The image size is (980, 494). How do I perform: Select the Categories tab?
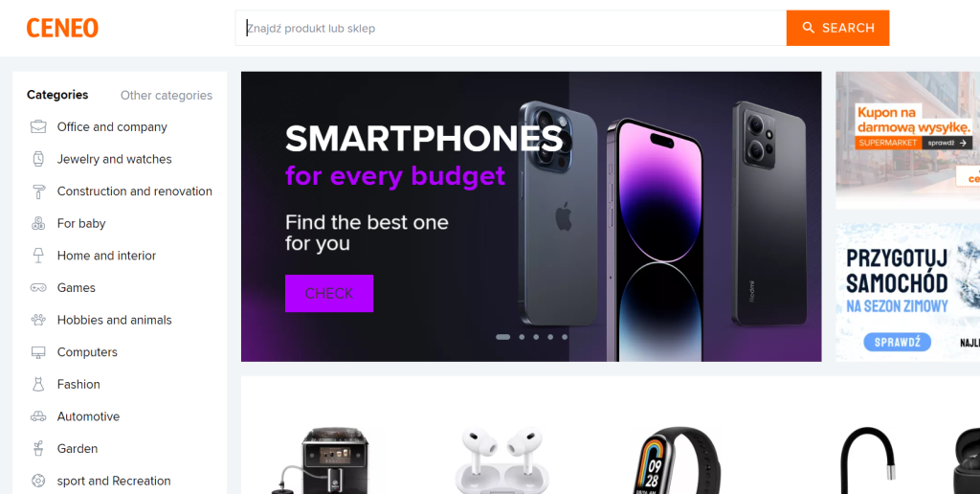coord(57,95)
